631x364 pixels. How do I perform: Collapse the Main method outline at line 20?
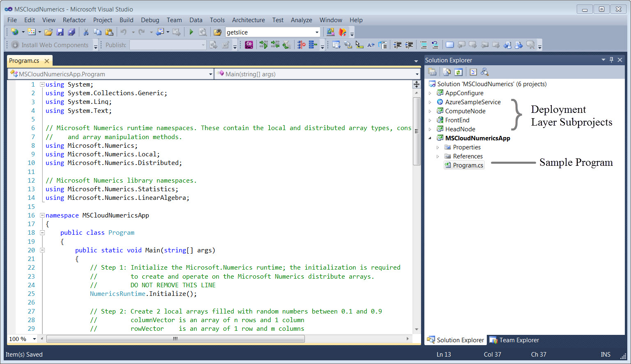(42, 250)
